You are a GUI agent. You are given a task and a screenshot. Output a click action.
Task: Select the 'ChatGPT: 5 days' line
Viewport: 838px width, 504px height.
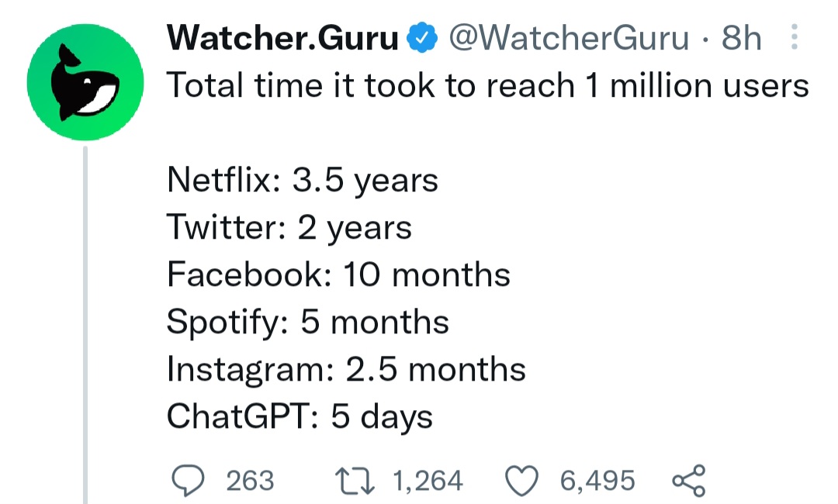tap(300, 417)
